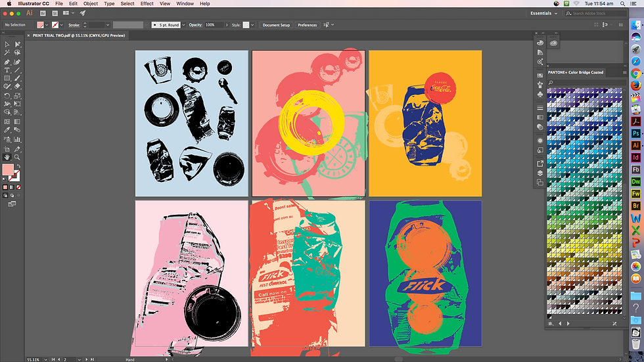Select the Selection (arrow) tool
644x362 pixels.
(x=7, y=44)
